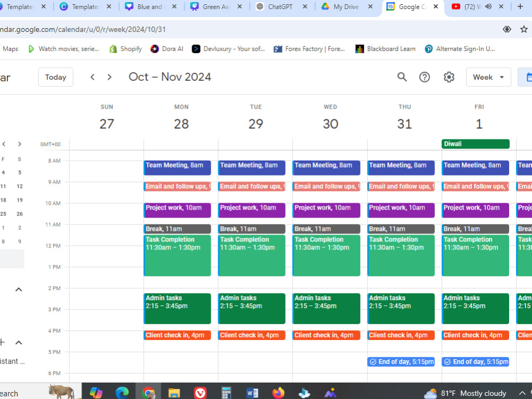Open a new browser tab
The width and height of the screenshot is (532, 399).
pyautogui.click(x=520, y=6)
